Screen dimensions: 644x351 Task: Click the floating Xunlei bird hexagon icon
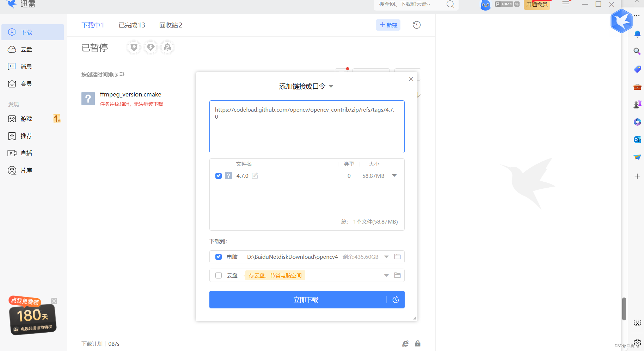click(x=621, y=21)
